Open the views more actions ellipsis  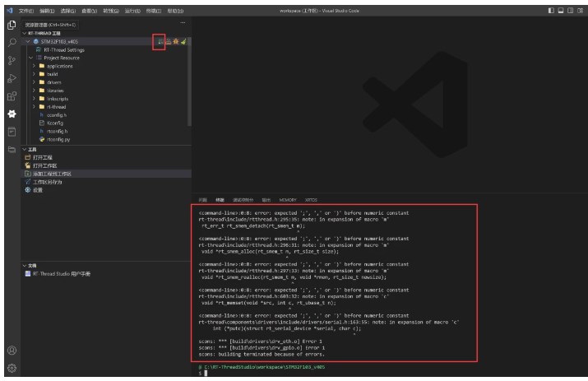click(x=183, y=23)
